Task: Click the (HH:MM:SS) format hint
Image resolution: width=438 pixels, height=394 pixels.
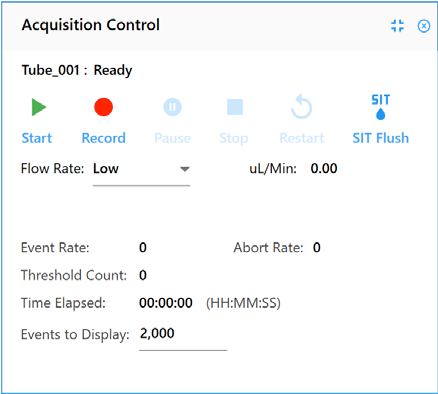Action: pyautogui.click(x=243, y=303)
